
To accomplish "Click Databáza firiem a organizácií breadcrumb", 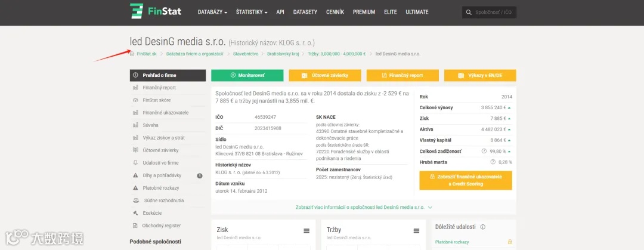I will 194,54.
